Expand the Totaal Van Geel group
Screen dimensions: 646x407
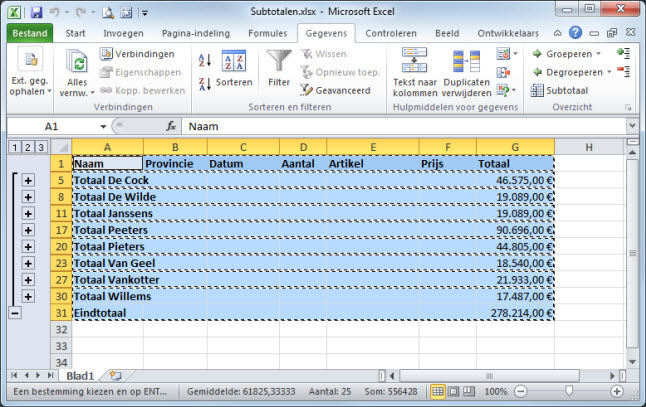[x=28, y=263]
